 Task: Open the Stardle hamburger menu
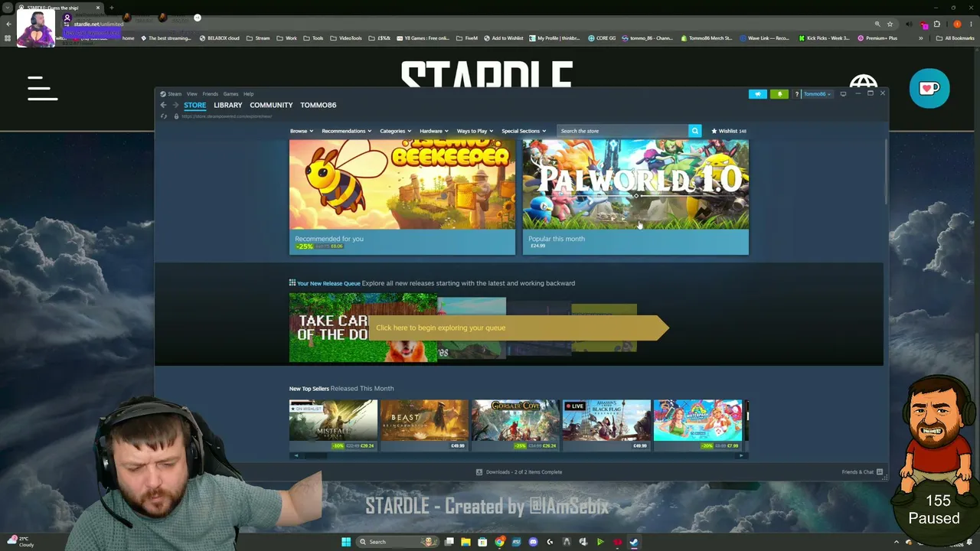pos(43,88)
